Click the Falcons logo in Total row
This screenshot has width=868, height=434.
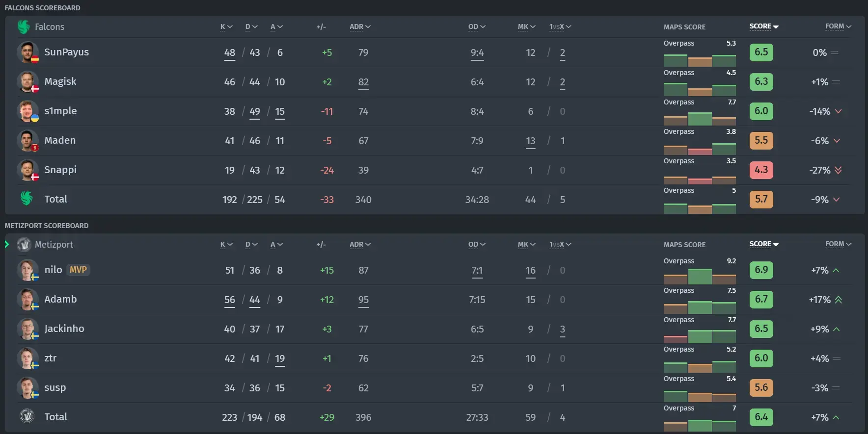27,199
